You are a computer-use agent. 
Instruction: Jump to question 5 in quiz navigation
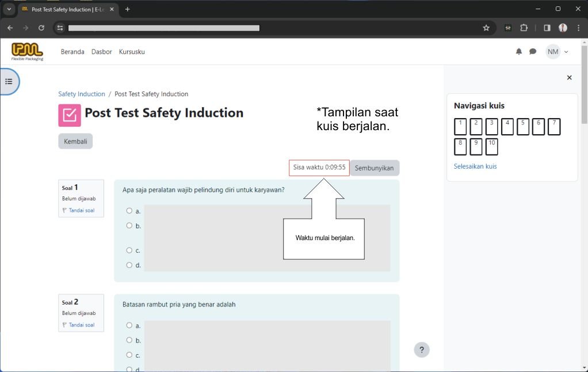coord(522,127)
